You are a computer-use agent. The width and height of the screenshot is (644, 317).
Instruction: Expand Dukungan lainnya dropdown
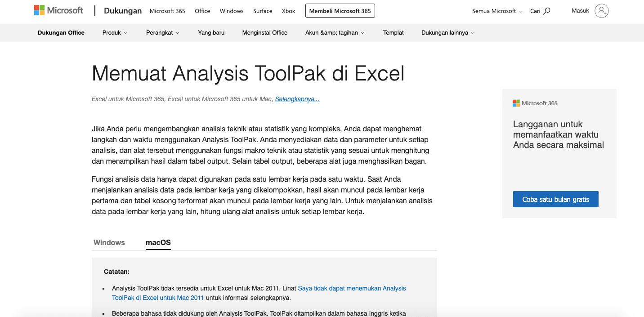pos(448,32)
